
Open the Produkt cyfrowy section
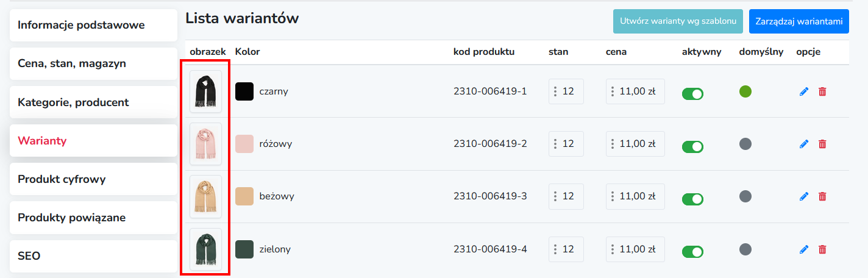coord(93,179)
